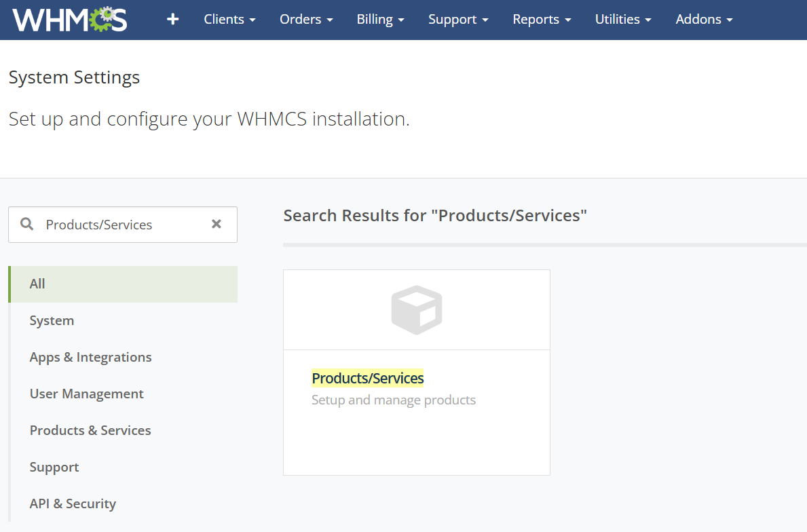Expand the Support menu in the top navbar
The image size is (807, 532).
coord(458,20)
